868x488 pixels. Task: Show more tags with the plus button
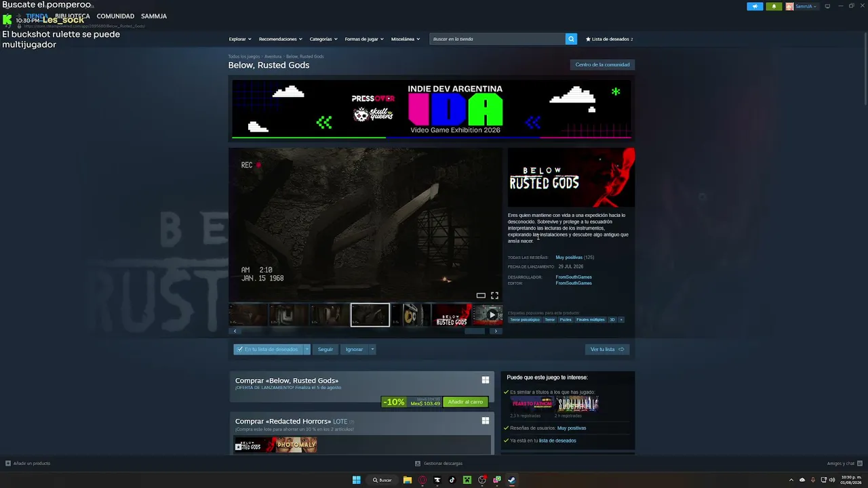620,320
